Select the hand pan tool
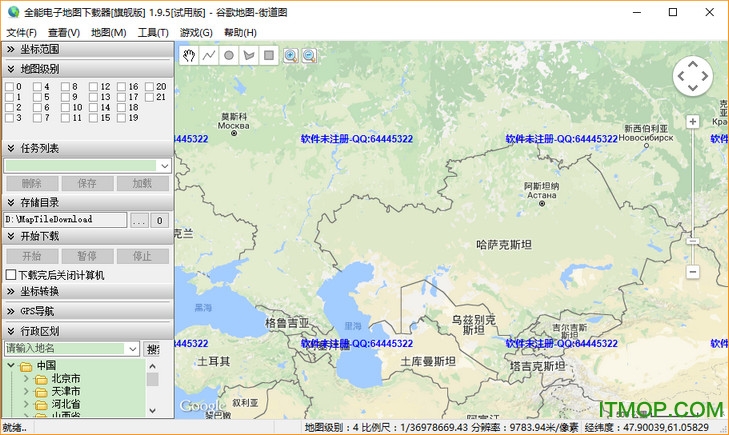This screenshot has width=729, height=435. pyautogui.click(x=189, y=56)
